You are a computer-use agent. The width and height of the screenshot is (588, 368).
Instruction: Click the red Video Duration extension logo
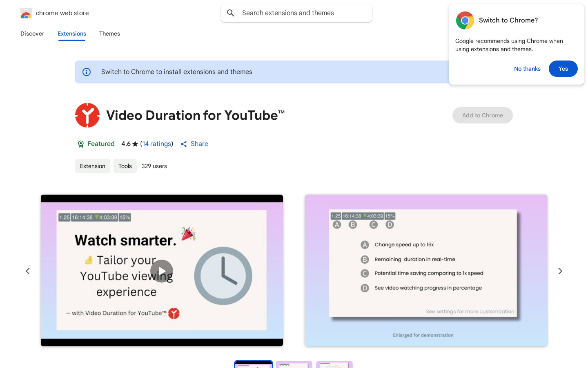(x=87, y=115)
